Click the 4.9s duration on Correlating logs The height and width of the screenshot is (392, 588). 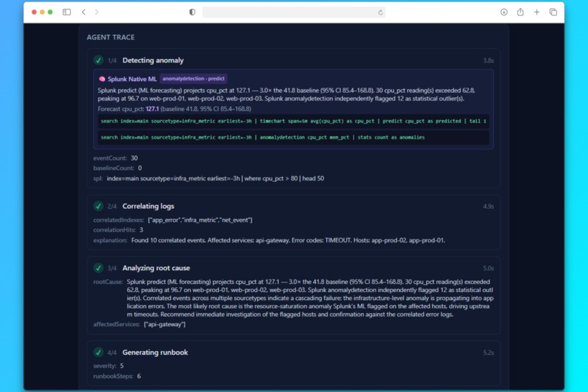[488, 207]
